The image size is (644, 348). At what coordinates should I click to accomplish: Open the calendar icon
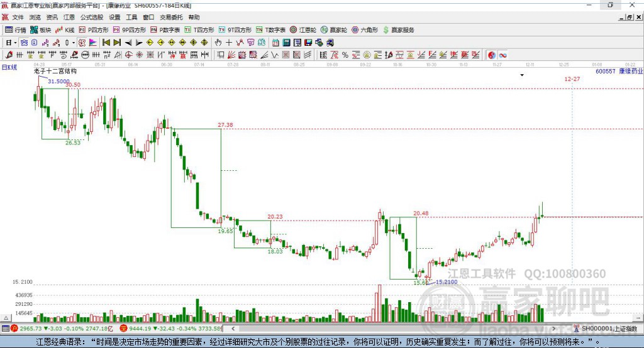(275, 42)
